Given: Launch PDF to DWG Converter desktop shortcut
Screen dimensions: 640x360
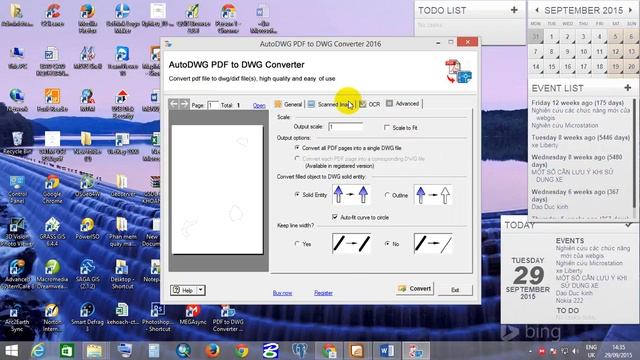Looking at the screenshot, I should point(227,317).
